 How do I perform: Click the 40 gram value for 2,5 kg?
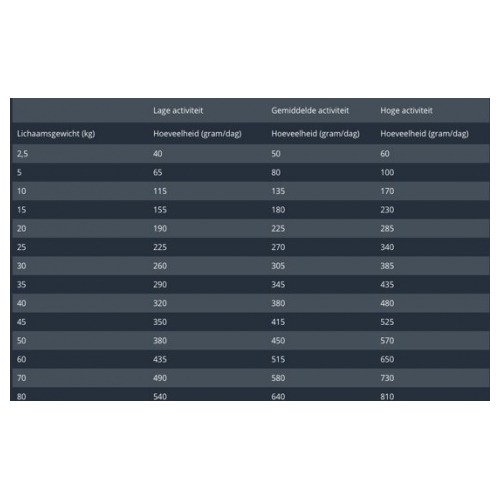tap(158, 154)
